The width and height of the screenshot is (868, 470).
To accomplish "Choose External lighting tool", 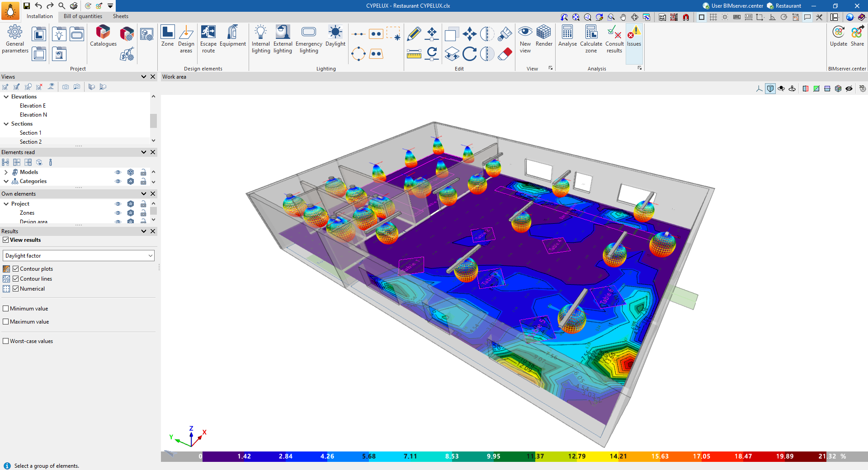I will tap(283, 39).
